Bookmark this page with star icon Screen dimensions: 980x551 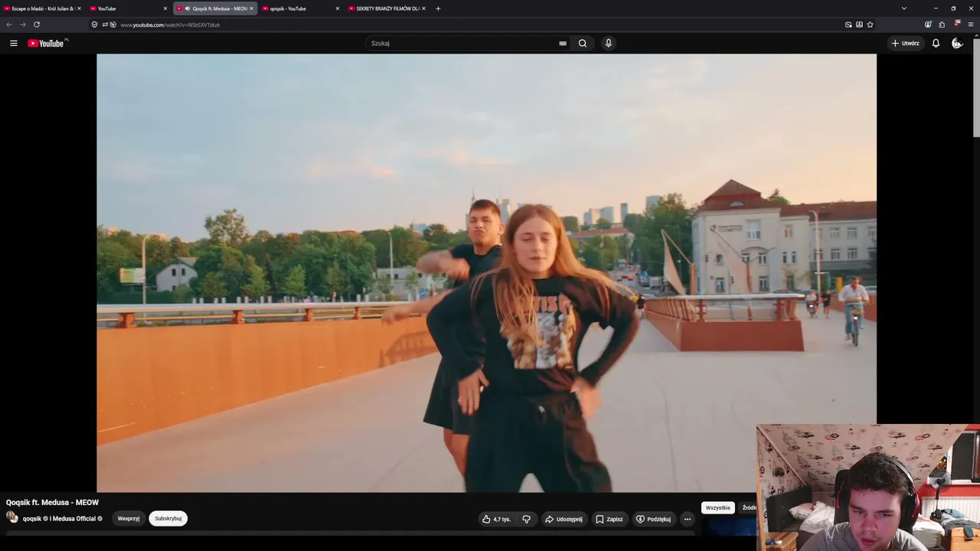pos(870,24)
